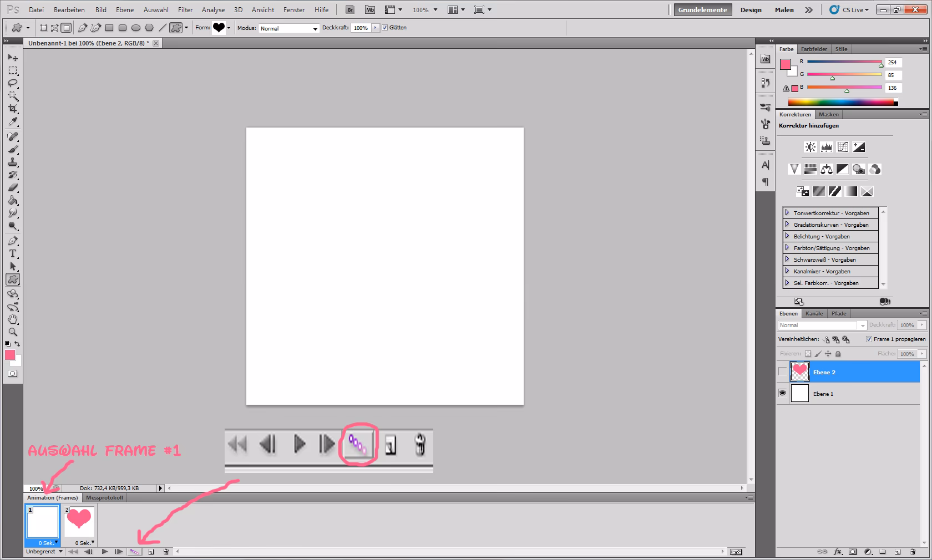
Task: Add a Levels adjustment from Korrekturen panel
Action: (x=826, y=147)
